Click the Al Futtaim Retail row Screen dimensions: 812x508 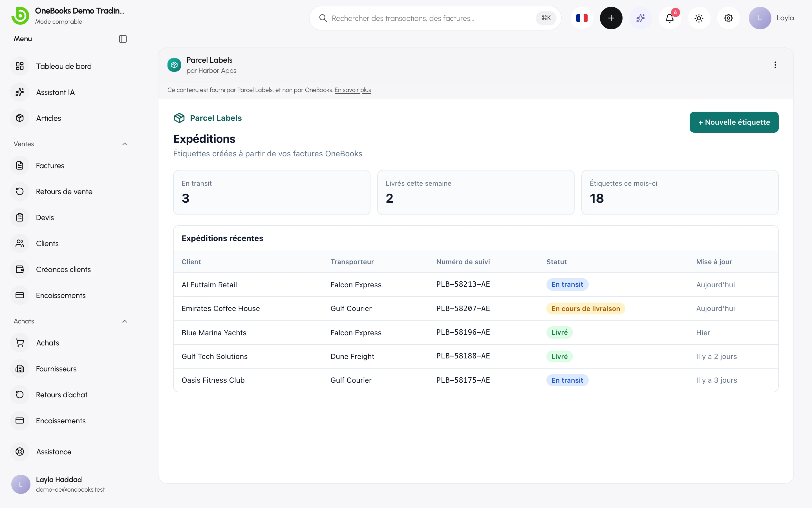pos(475,284)
